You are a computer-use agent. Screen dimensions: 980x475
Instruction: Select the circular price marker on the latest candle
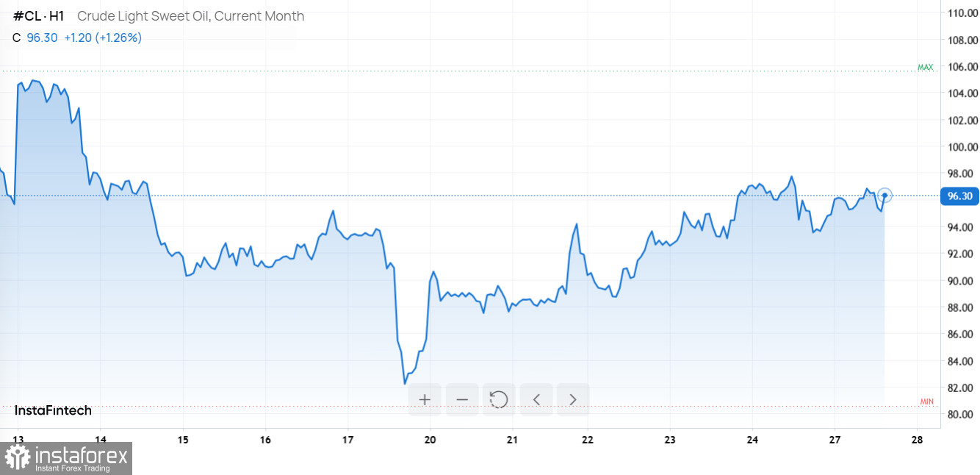click(884, 196)
